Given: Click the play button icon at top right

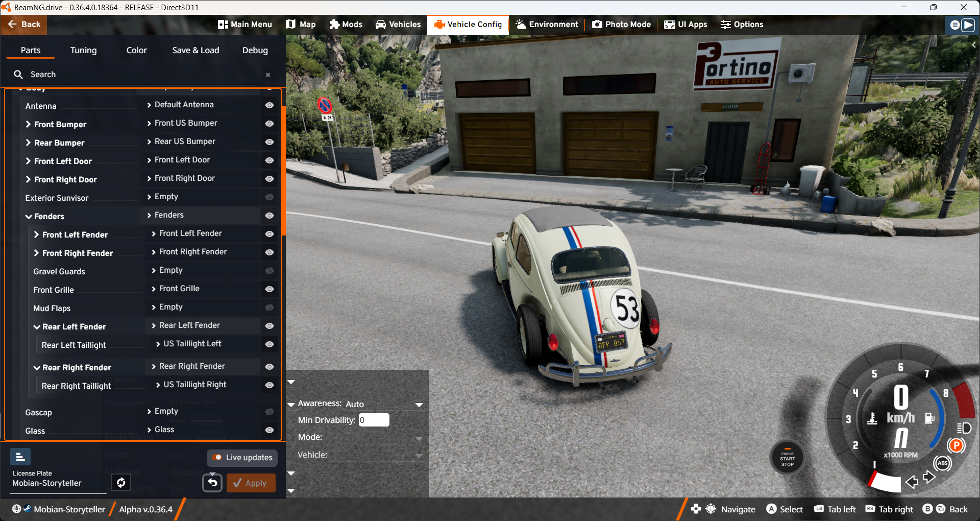Looking at the screenshot, I should pos(968,25).
